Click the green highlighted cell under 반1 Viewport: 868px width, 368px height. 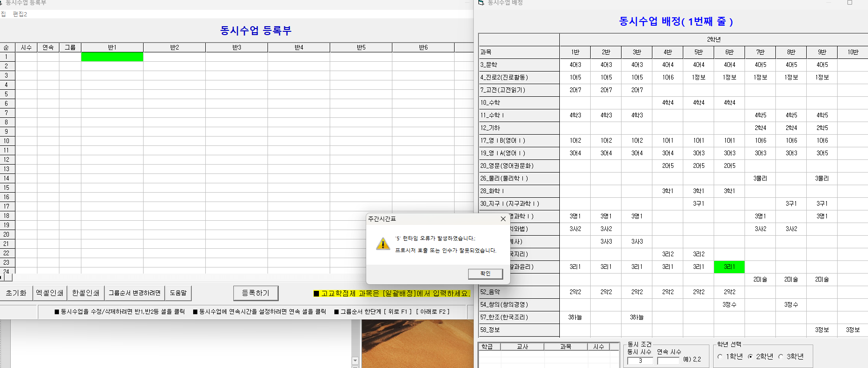click(x=112, y=57)
